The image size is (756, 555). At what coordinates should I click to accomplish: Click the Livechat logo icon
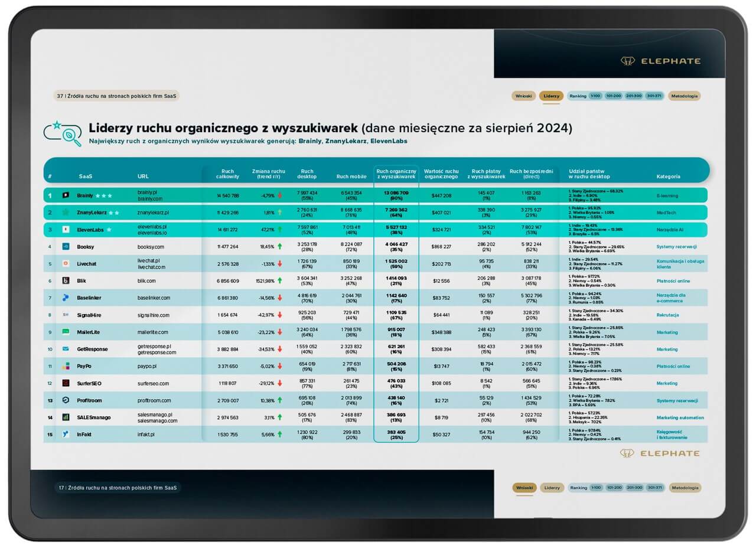(x=66, y=263)
